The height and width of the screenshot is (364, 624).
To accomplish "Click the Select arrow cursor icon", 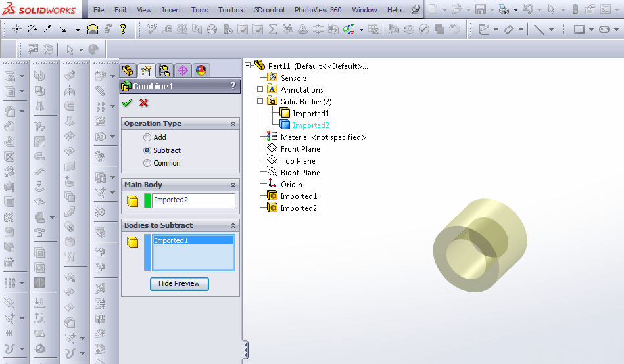I will tap(551, 9).
